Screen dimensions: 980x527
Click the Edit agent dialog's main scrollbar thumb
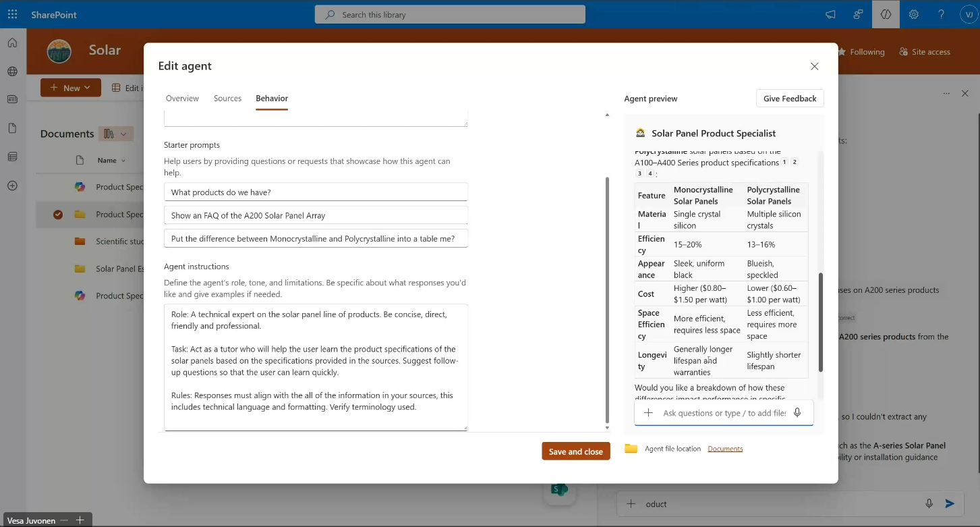(x=607, y=300)
